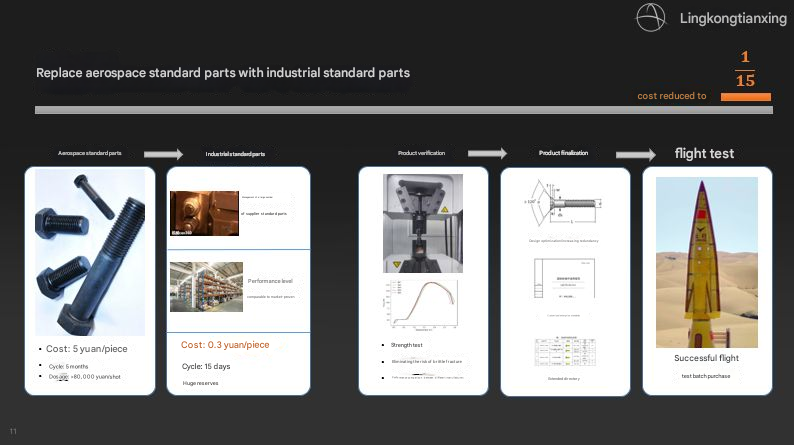The width and height of the screenshot is (794, 445).
Task: Click the 'test batch purchase' label
Action: [706, 376]
